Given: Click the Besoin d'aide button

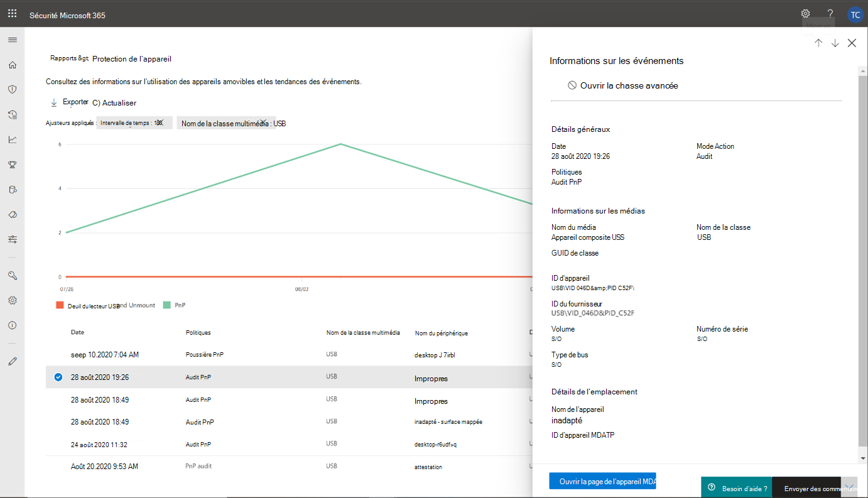Looking at the screenshot, I should click(736, 487).
